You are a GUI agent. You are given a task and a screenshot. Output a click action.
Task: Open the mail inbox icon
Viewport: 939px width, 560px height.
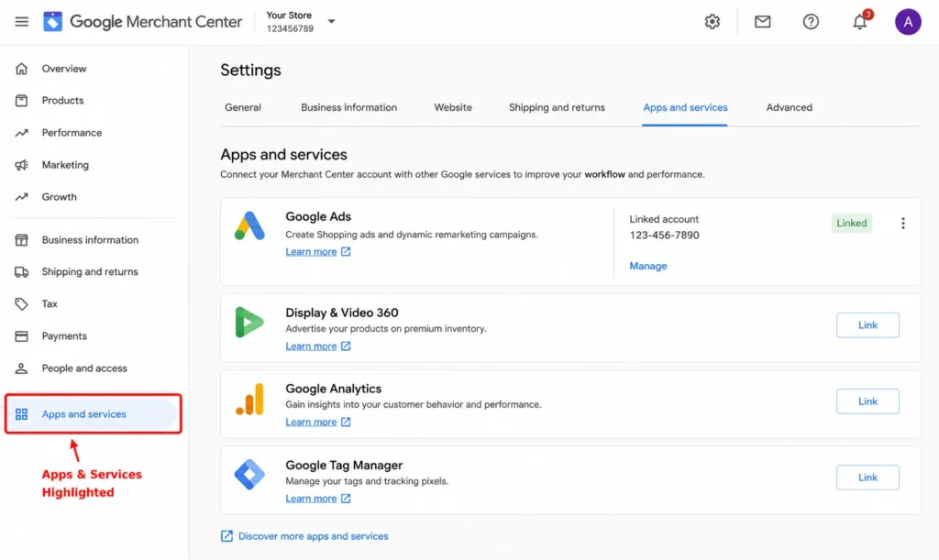pyautogui.click(x=762, y=22)
